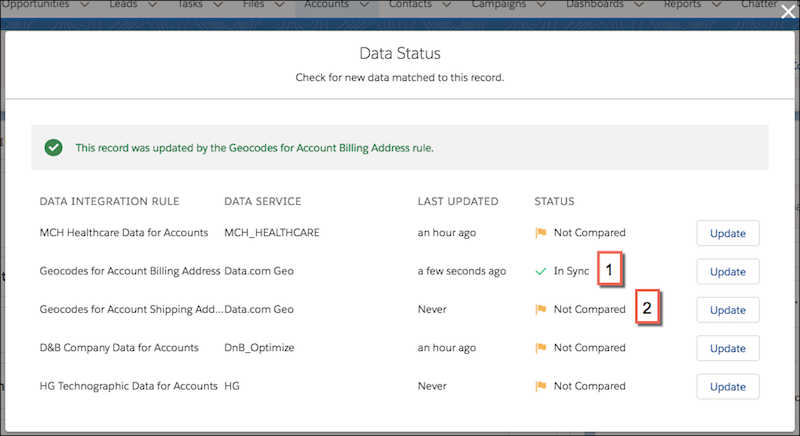Click the Geocodes for Account Shipping Add... rule name
800x436 pixels.
coord(132,309)
